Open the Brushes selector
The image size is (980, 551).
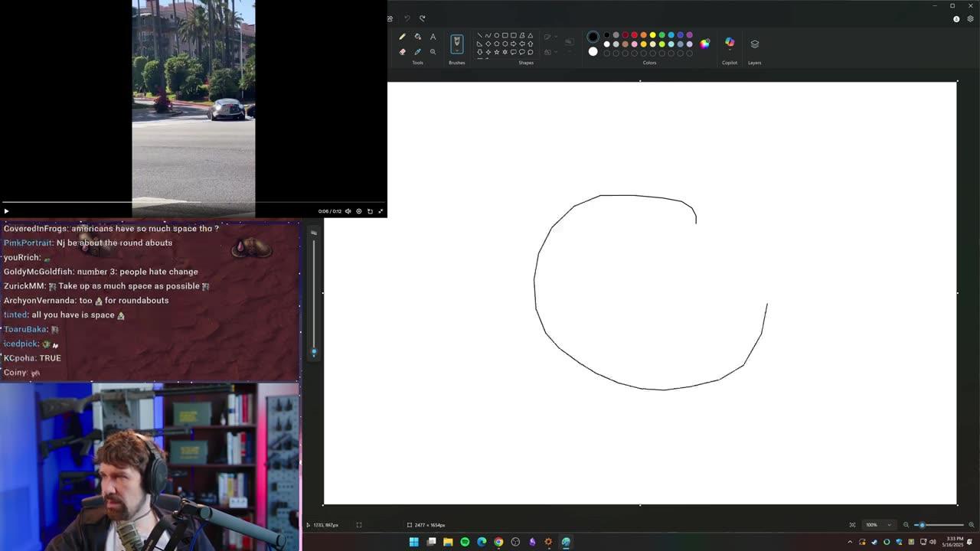coord(457,44)
